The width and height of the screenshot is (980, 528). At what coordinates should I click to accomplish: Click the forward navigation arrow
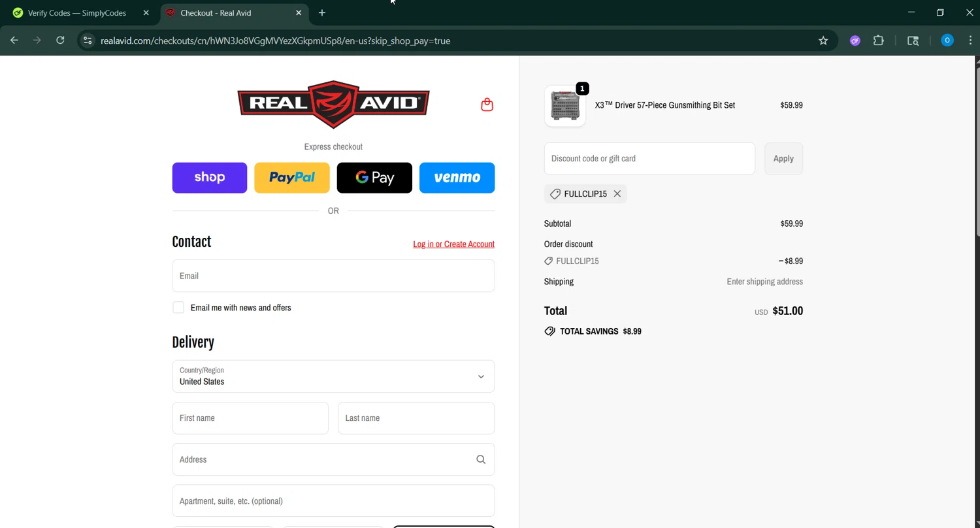37,41
